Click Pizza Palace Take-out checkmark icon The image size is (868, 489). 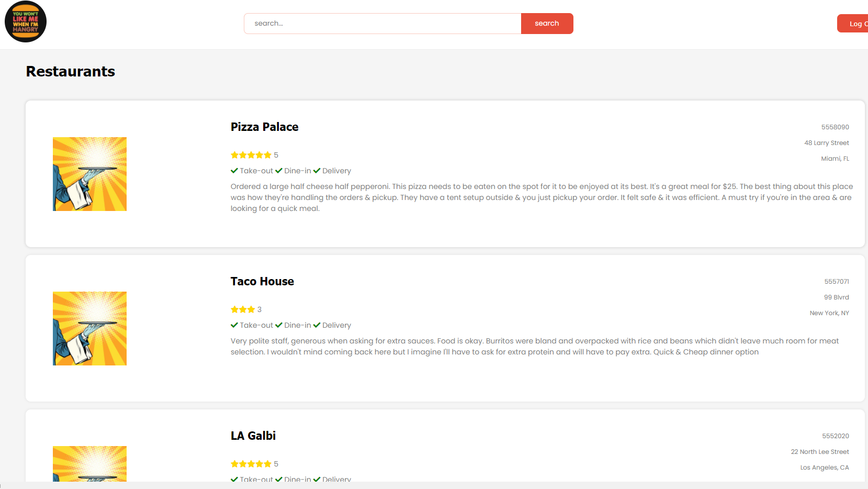pos(234,171)
